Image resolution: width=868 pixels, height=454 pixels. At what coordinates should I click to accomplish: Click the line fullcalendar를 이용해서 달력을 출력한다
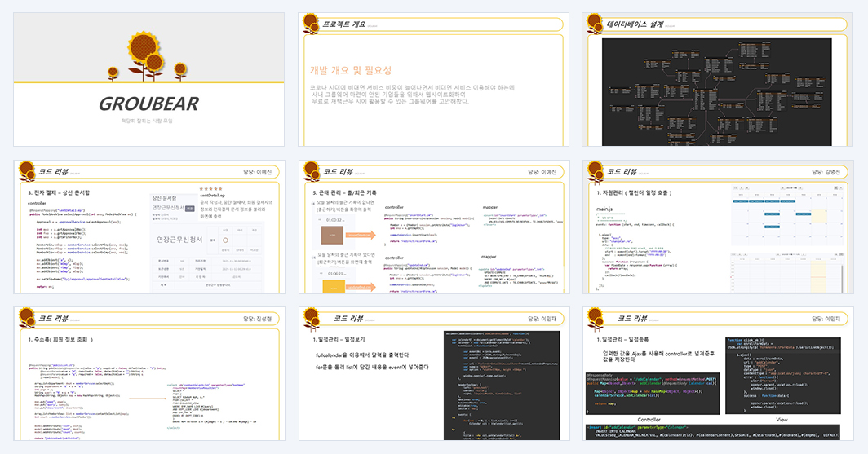pyautogui.click(x=362, y=355)
